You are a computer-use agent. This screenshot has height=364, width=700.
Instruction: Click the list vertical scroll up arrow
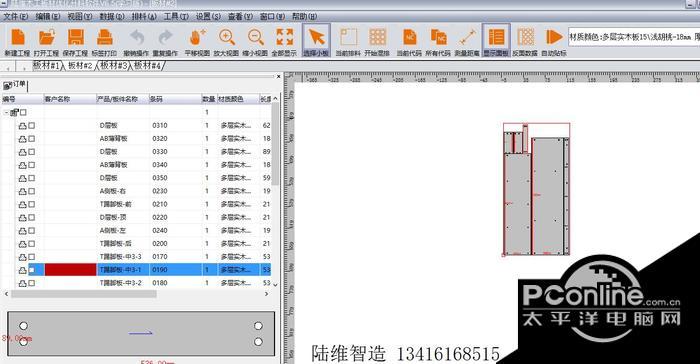click(275, 99)
